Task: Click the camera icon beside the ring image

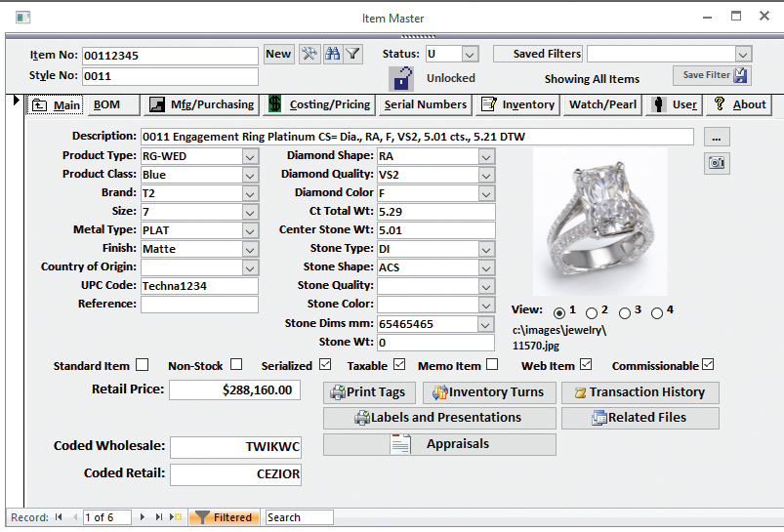Action: coord(718,163)
